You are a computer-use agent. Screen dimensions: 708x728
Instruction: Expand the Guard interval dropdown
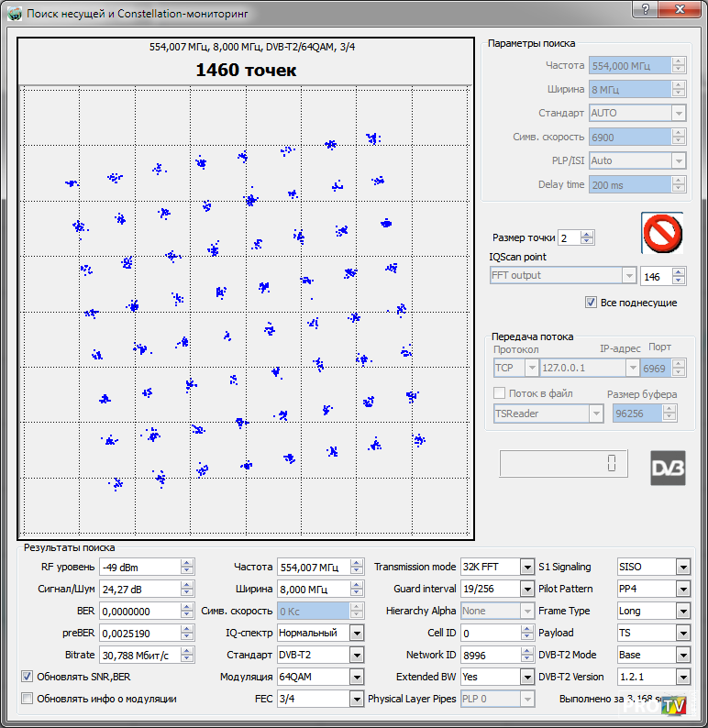[526, 589]
